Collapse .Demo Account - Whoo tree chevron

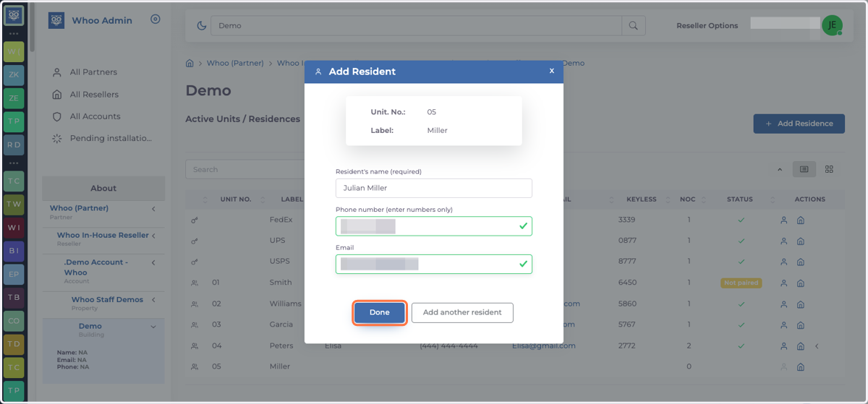pyautogui.click(x=153, y=263)
